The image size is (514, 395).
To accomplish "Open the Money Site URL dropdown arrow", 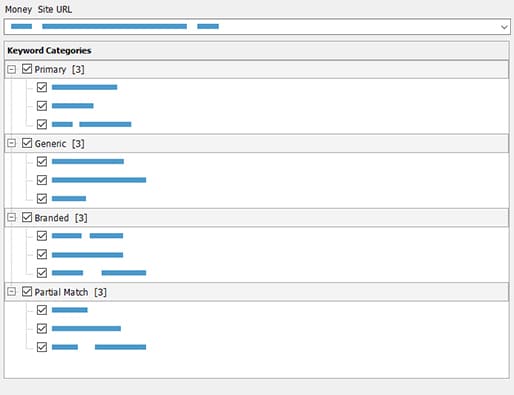I will click(504, 27).
